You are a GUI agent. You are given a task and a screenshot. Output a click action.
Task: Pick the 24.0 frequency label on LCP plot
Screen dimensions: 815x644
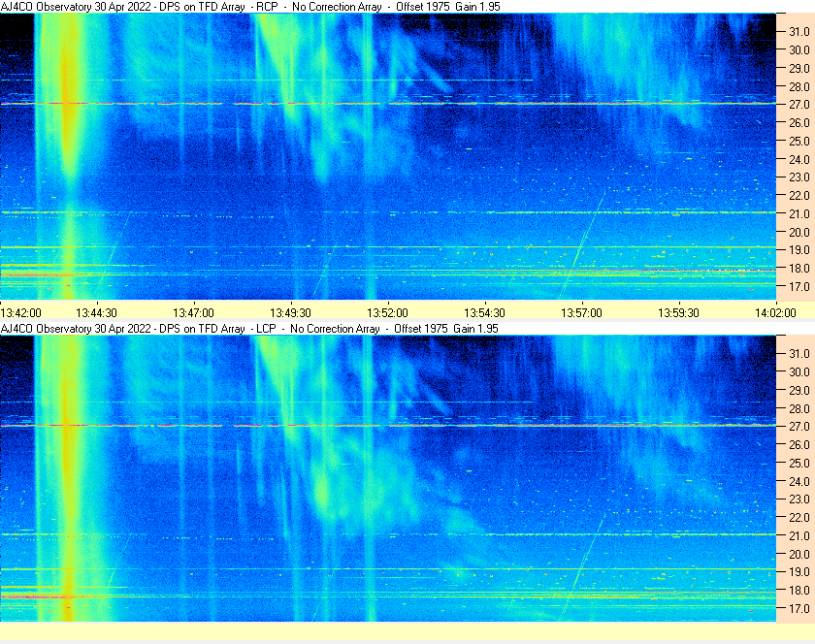799,481
